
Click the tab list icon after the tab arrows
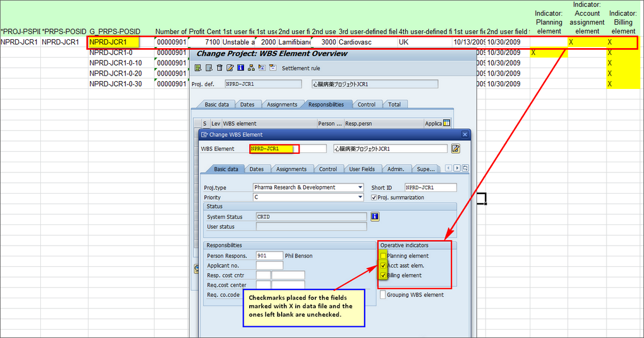tap(465, 168)
